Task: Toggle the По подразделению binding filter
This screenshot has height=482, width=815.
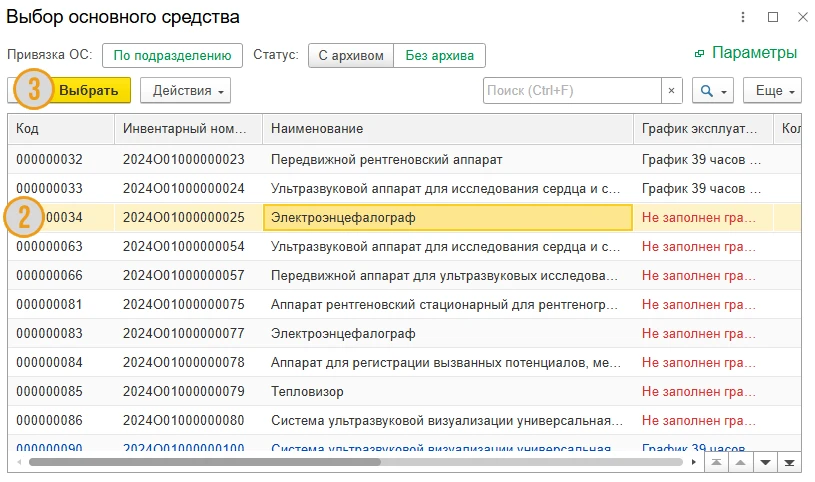Action: pyautogui.click(x=173, y=55)
